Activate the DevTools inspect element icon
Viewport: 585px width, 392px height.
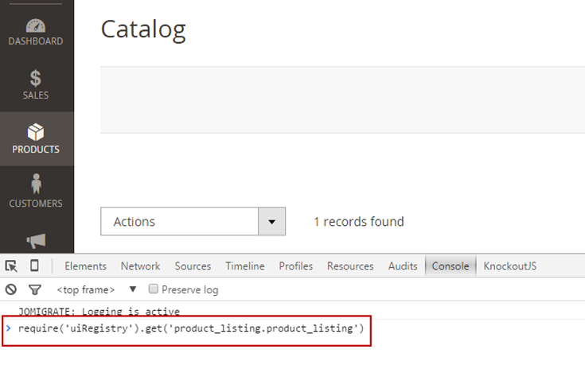(x=11, y=266)
